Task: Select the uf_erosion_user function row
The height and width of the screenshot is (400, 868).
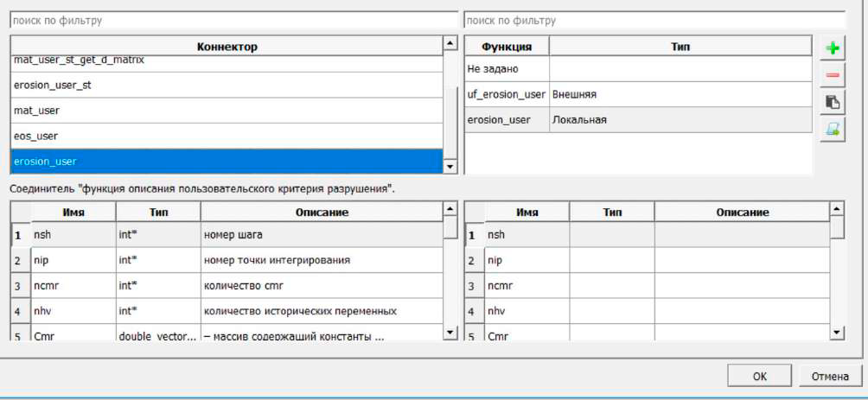Action: point(637,94)
